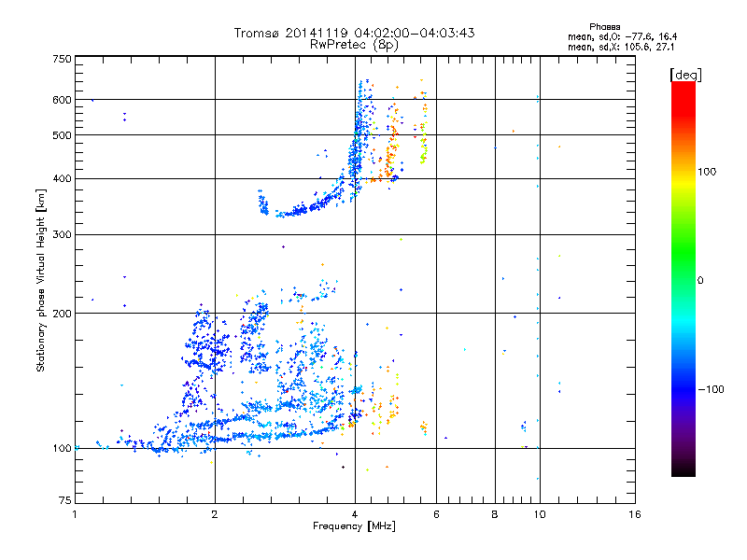Click the y-axis tick label '300'
Screen dimensions: 747x560
[62, 235]
